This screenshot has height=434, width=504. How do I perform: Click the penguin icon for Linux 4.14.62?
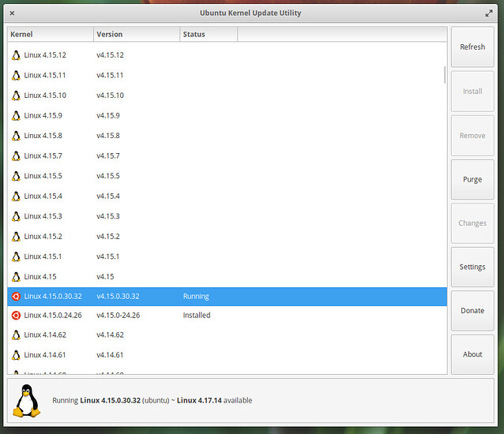[16, 335]
